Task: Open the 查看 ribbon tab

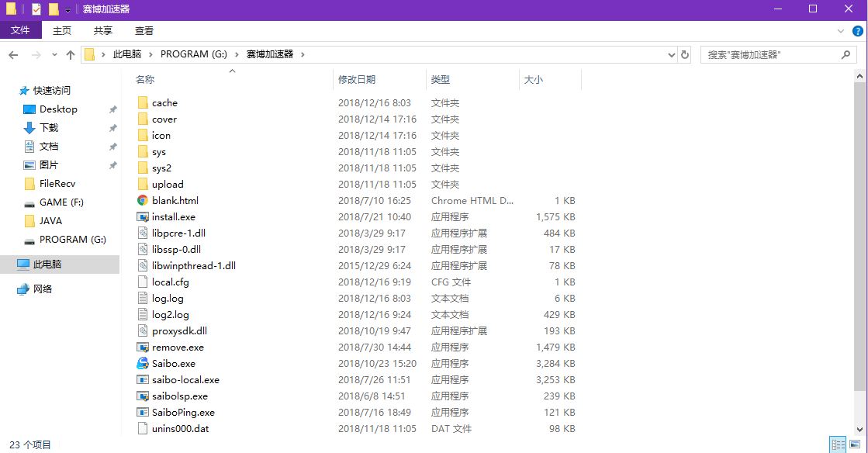Action: (x=144, y=30)
